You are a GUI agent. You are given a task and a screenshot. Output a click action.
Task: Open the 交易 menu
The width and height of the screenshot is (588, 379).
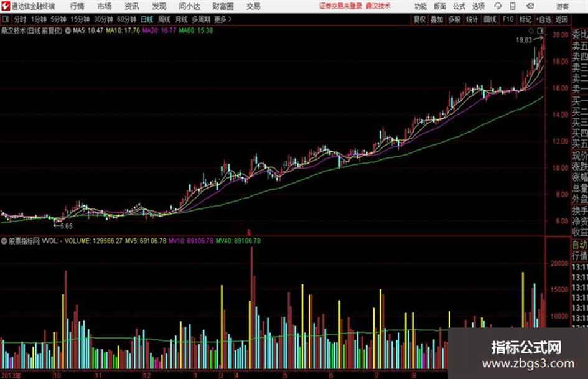(253, 6)
